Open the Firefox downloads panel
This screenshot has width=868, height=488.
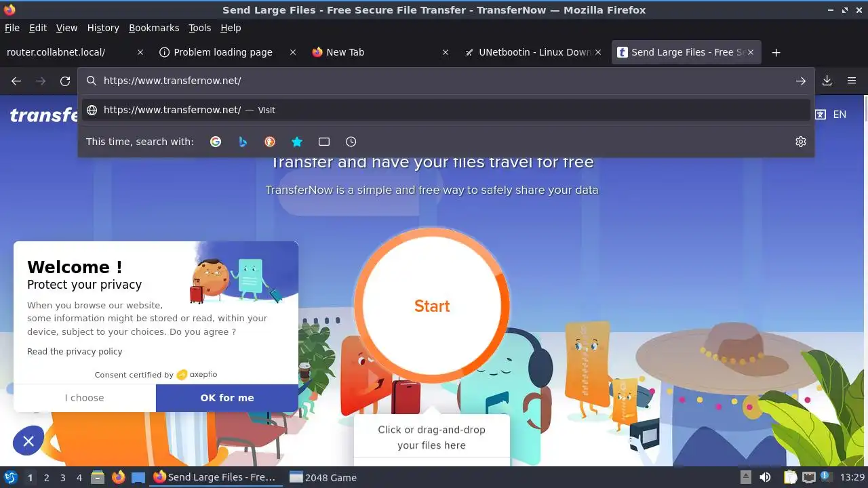(827, 81)
